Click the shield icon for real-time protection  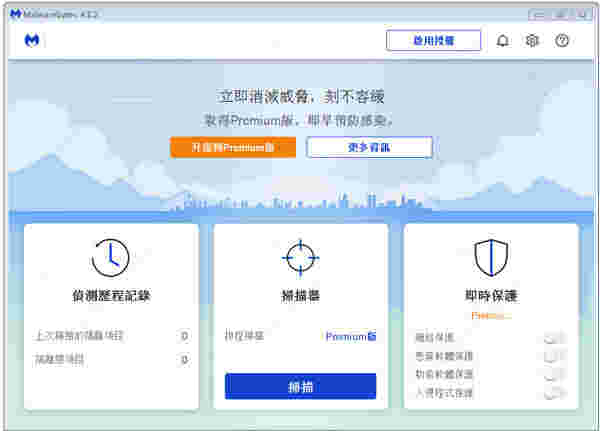pyautogui.click(x=491, y=258)
